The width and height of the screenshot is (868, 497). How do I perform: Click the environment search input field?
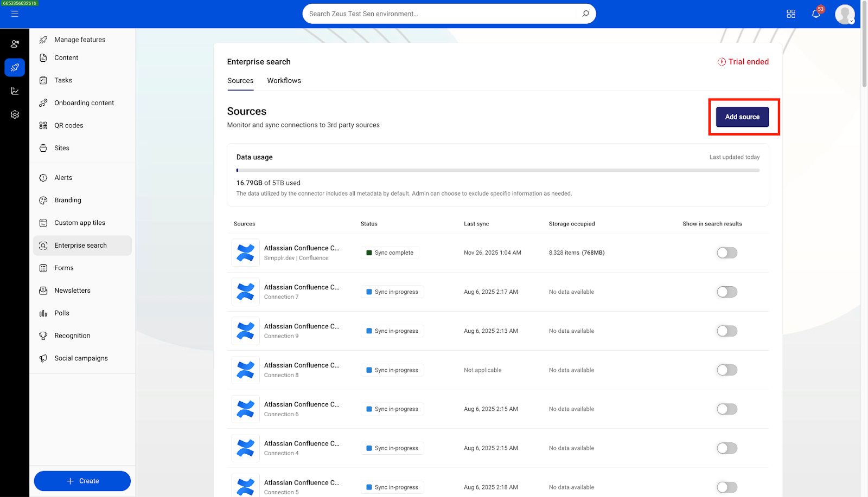pos(439,14)
